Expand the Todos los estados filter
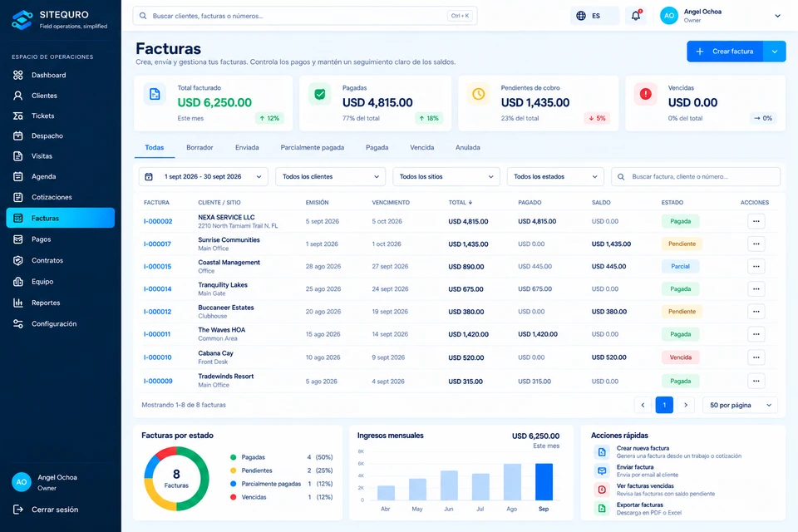The image size is (798, 532). [555, 177]
